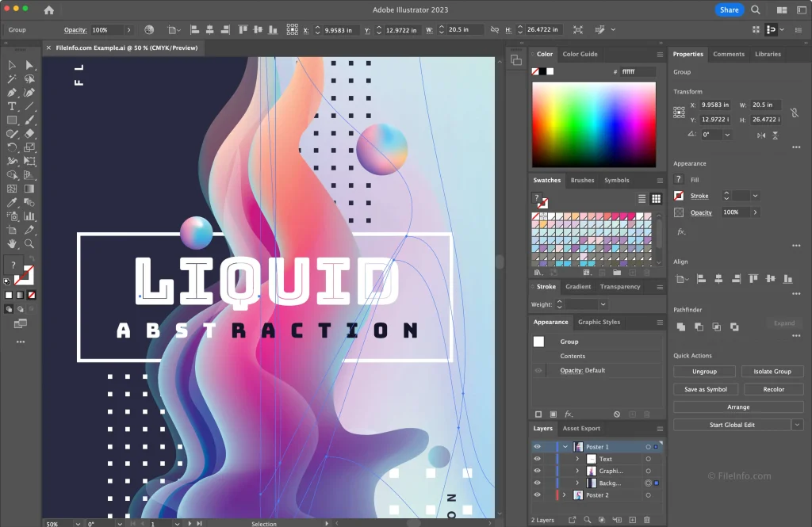Open the Start Global Edit dropdown arrow
The height and width of the screenshot is (527, 812).
click(797, 426)
